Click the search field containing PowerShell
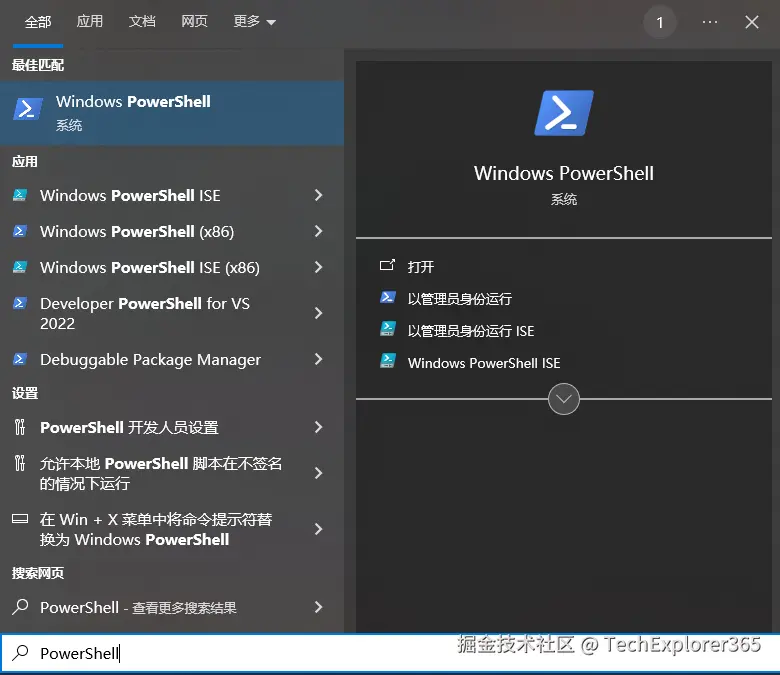 point(390,653)
